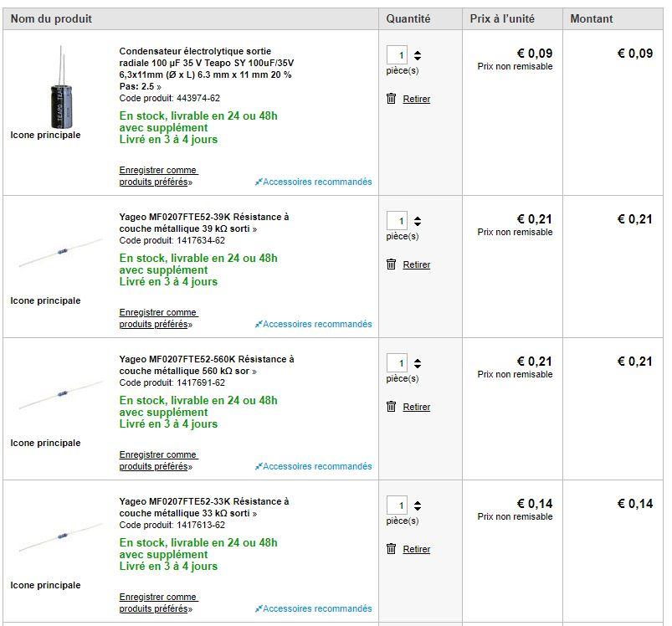Click trash icon for the 33 kΩ resistor
This screenshot has width=672, height=626.
391,549
